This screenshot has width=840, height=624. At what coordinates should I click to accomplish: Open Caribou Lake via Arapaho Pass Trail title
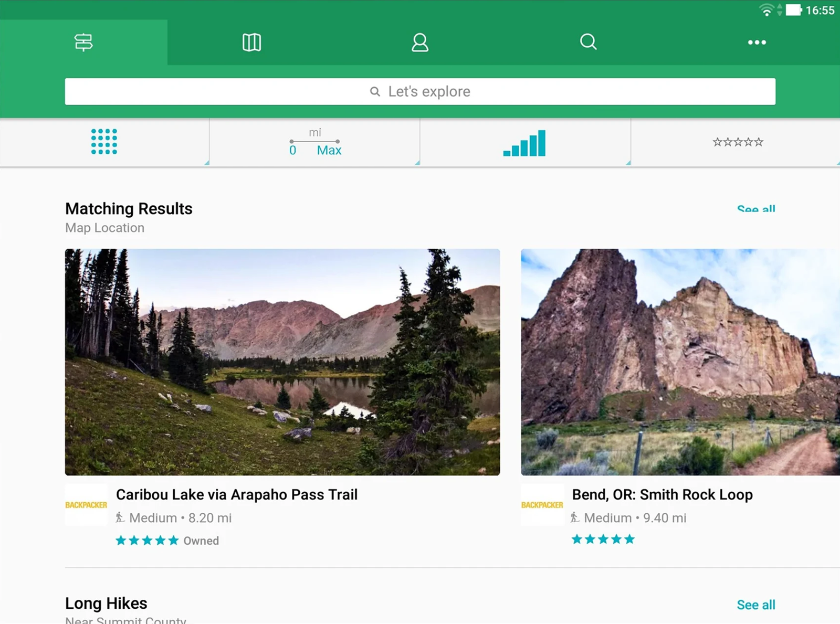pos(237,495)
